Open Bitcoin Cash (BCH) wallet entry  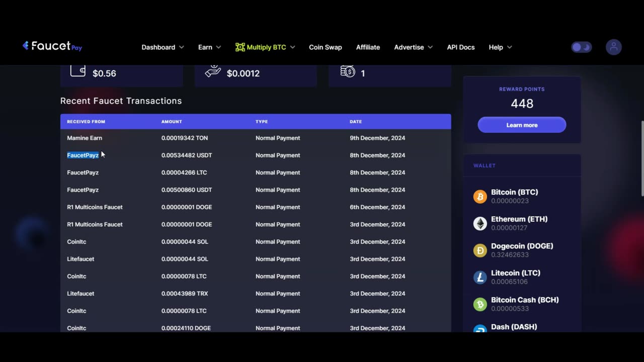(522, 304)
